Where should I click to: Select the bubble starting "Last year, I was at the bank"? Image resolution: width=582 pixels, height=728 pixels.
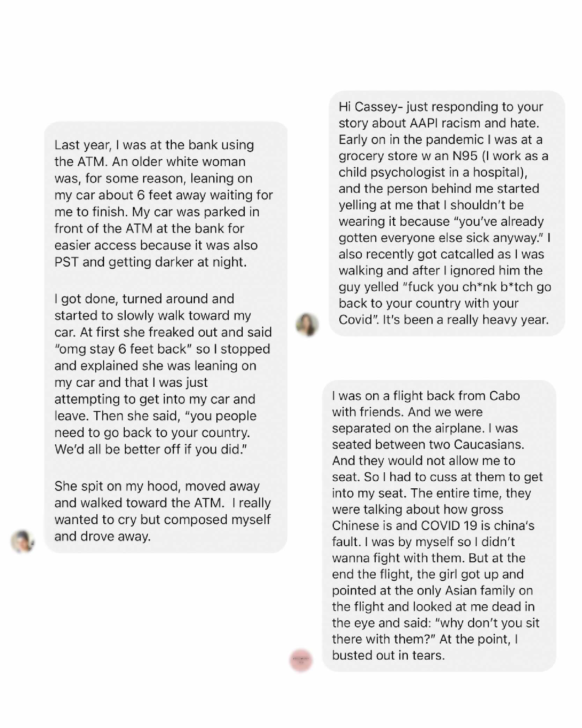pos(165,337)
